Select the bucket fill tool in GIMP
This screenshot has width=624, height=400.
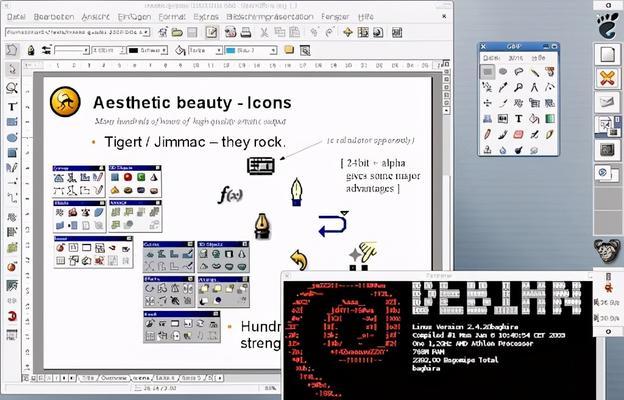(x=534, y=119)
